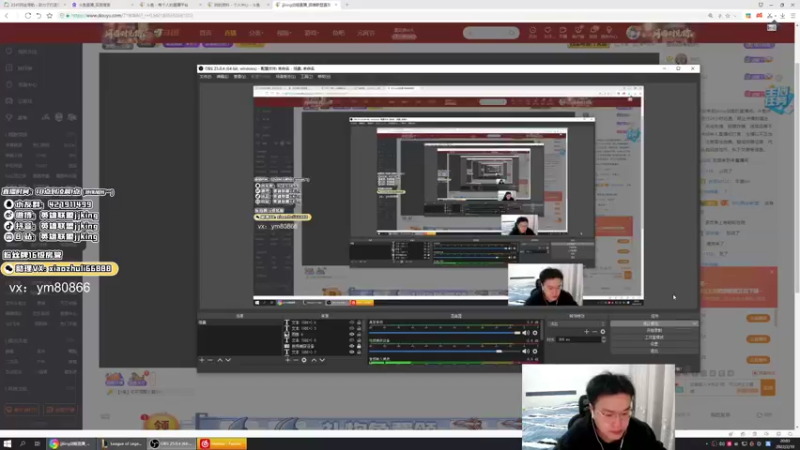The width and height of the screenshot is (800, 450).
Task: Click the OBS start recording button
Action: point(654,331)
